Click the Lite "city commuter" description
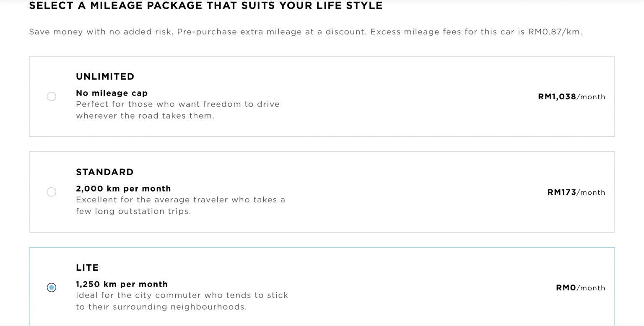This screenshot has height=326, width=644. tap(182, 301)
